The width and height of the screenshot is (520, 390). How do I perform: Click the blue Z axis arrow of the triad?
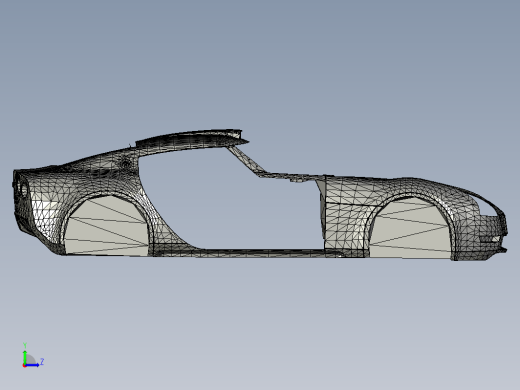[32, 365]
